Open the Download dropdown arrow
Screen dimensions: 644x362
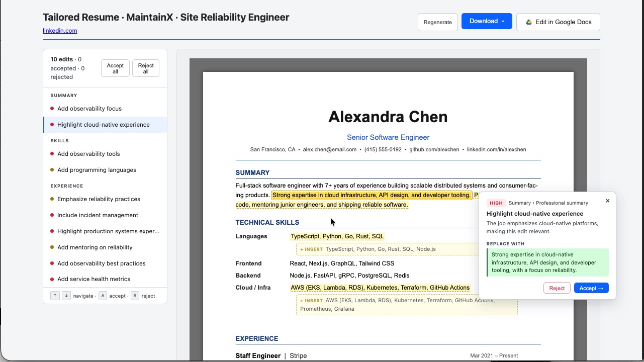click(503, 21)
